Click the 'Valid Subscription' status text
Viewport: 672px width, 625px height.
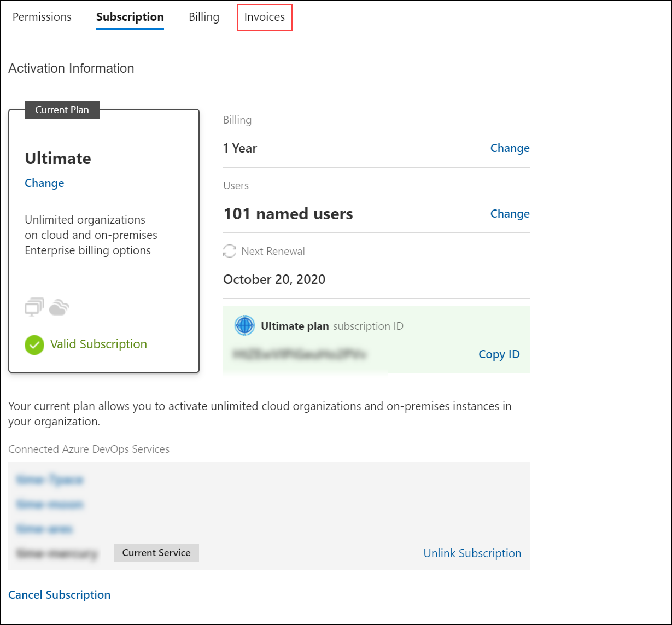98,344
